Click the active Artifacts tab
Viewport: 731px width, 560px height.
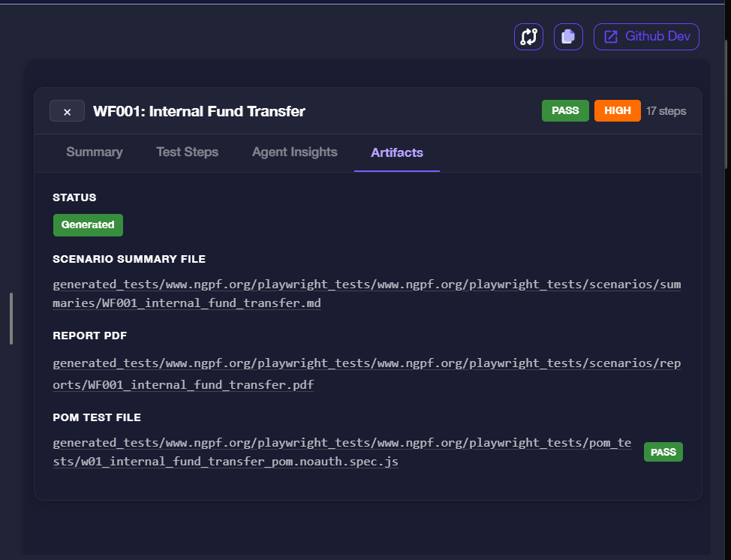396,152
